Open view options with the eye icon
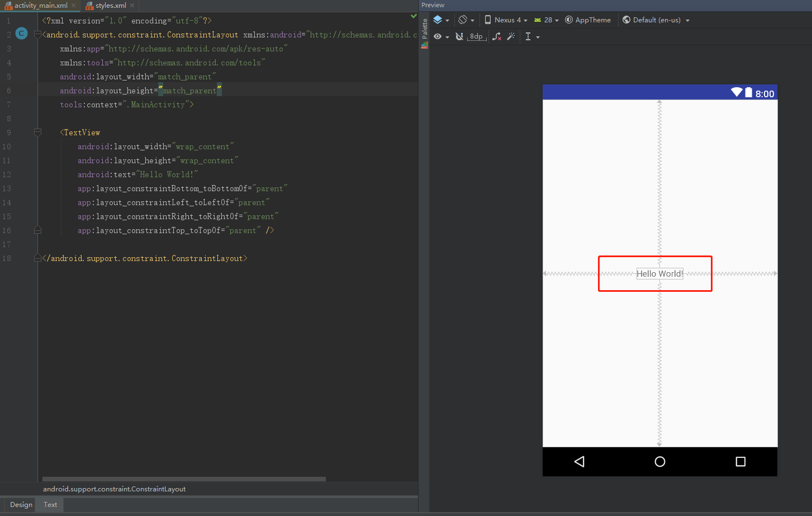This screenshot has height=516, width=812. click(x=439, y=36)
